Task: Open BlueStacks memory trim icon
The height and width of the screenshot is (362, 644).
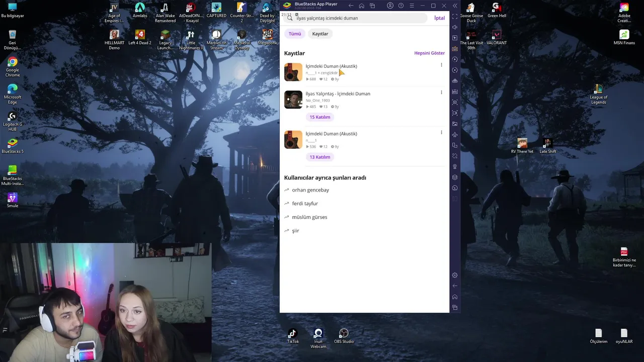Action: coord(455,81)
